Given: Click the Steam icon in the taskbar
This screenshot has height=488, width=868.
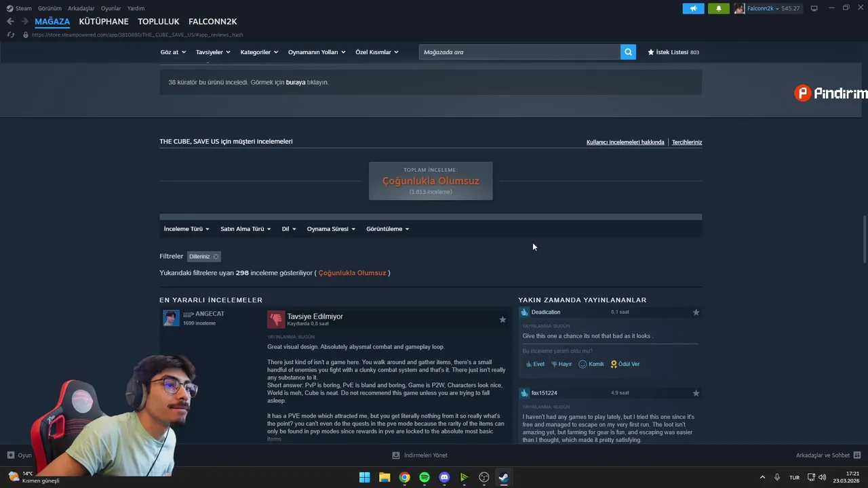Looking at the screenshot, I should pyautogui.click(x=504, y=477).
